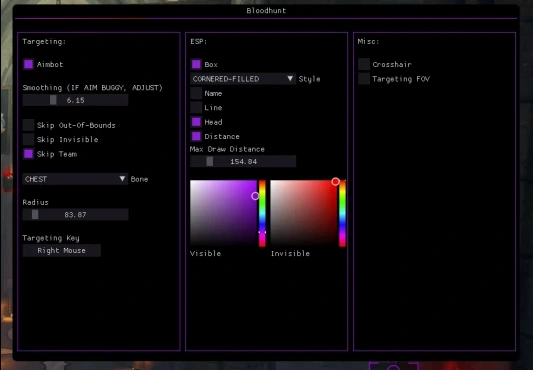Pick a shade in the Visible color square
Viewport: 533px width, 370px height.
(x=223, y=213)
